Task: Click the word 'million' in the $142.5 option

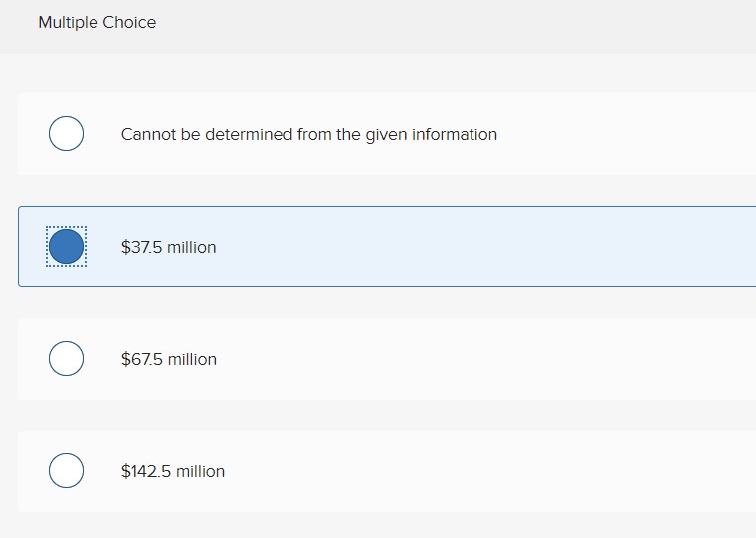Action: (200, 471)
